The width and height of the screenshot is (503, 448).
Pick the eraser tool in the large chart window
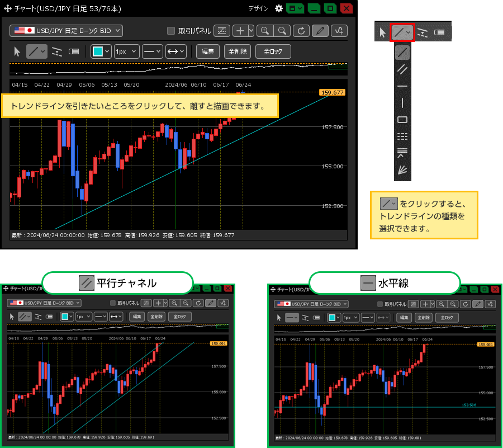[x=74, y=51]
